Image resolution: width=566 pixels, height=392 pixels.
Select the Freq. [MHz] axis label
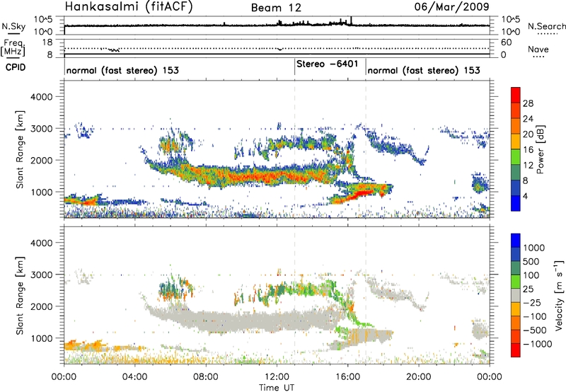13,47
